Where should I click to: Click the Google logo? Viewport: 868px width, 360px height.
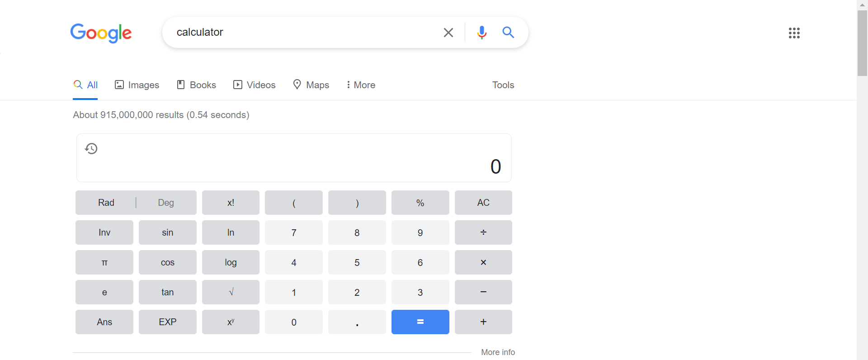click(x=101, y=33)
